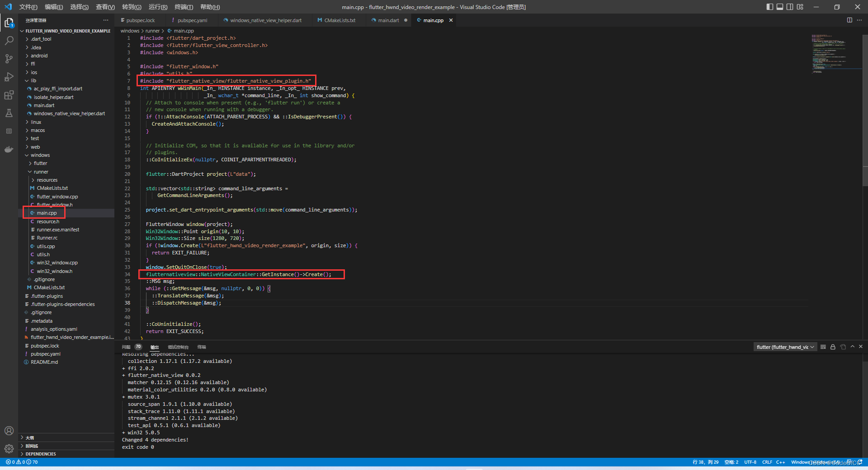Expand the 时间线 timeline section
The width and height of the screenshot is (868, 470).
(x=32, y=446)
